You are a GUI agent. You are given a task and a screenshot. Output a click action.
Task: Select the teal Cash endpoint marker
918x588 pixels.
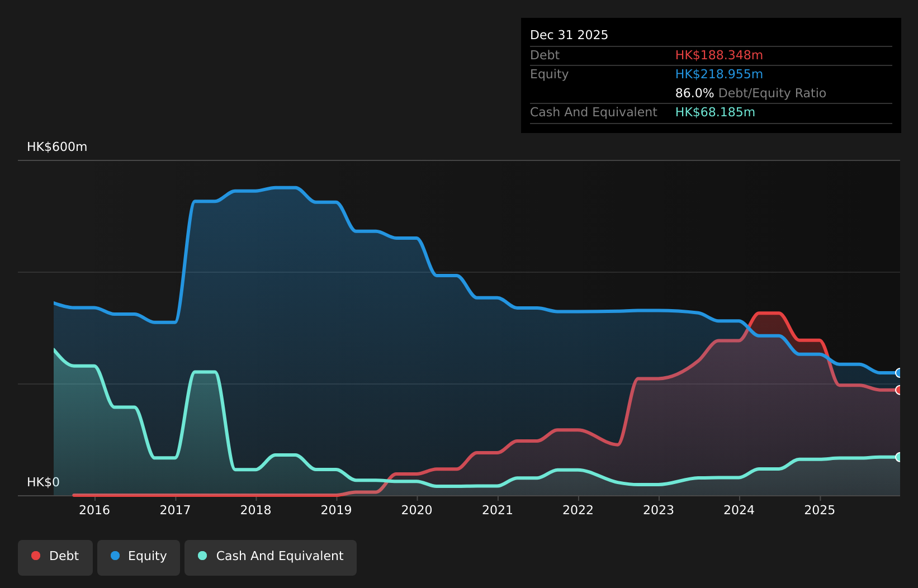point(899,457)
